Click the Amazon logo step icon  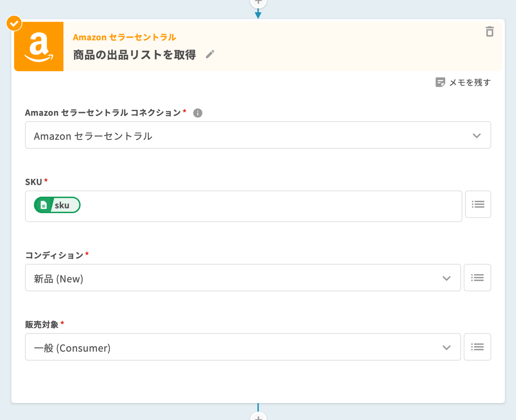pyautogui.click(x=39, y=47)
